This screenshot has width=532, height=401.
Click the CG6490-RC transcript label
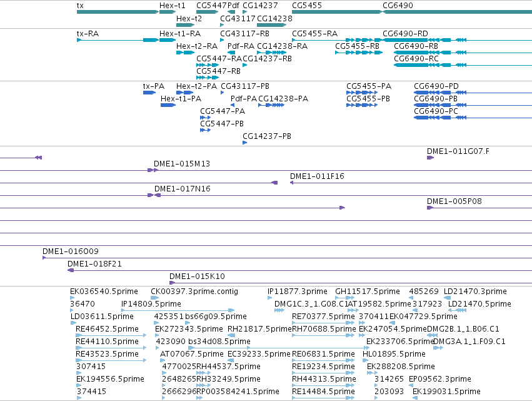pos(416,58)
